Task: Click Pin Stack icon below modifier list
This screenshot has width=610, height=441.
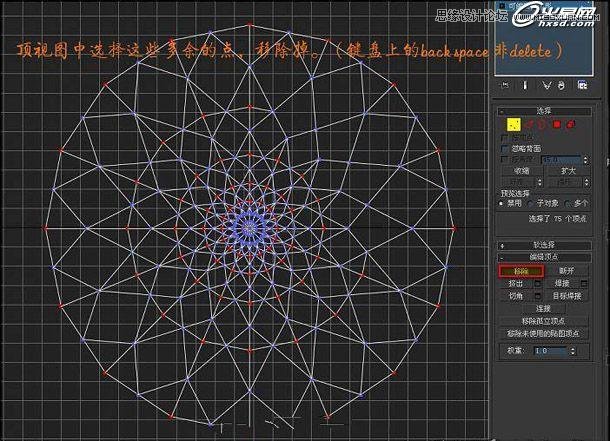Action: coord(505,85)
